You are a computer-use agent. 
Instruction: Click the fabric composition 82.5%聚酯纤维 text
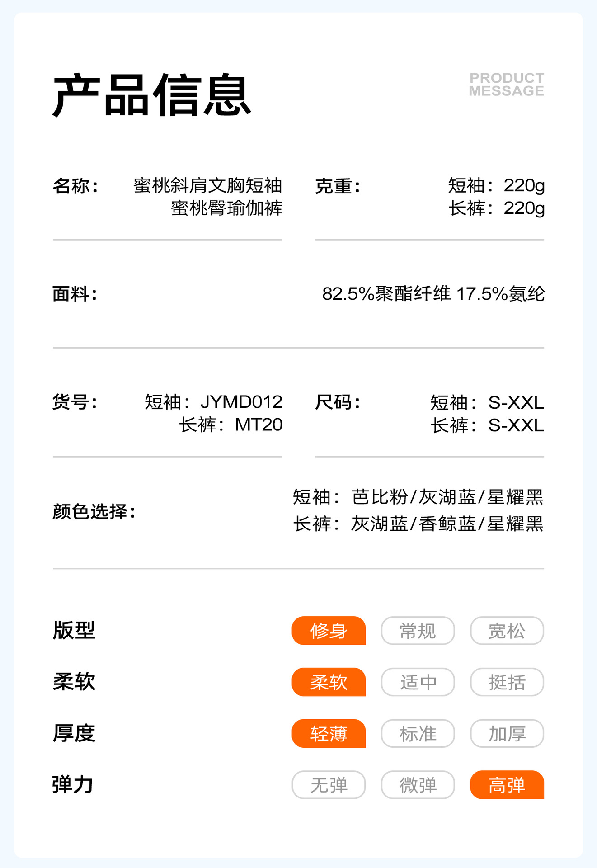coord(386,294)
